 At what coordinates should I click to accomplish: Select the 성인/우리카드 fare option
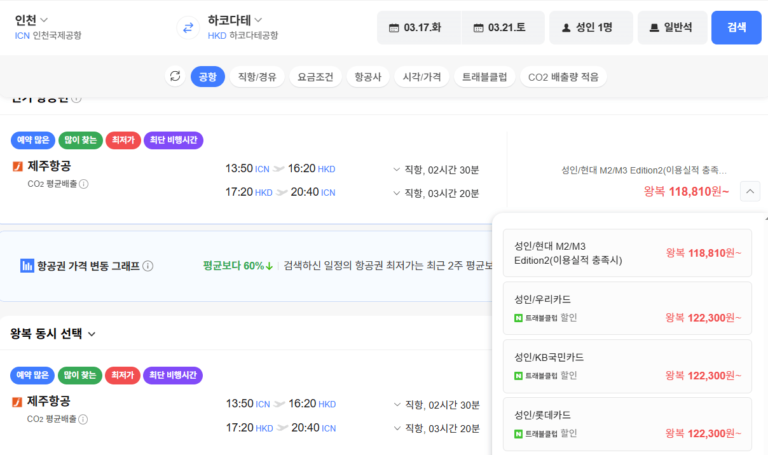click(627, 308)
